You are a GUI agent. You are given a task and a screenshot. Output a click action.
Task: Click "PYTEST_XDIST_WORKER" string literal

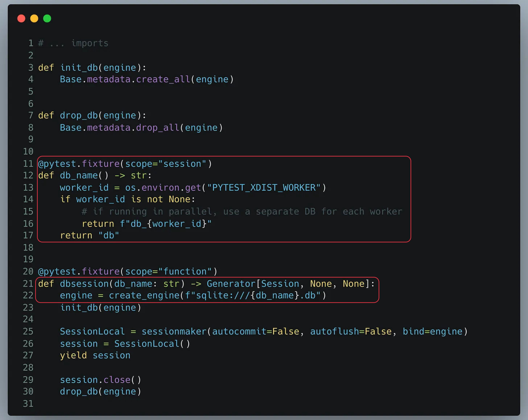(264, 188)
